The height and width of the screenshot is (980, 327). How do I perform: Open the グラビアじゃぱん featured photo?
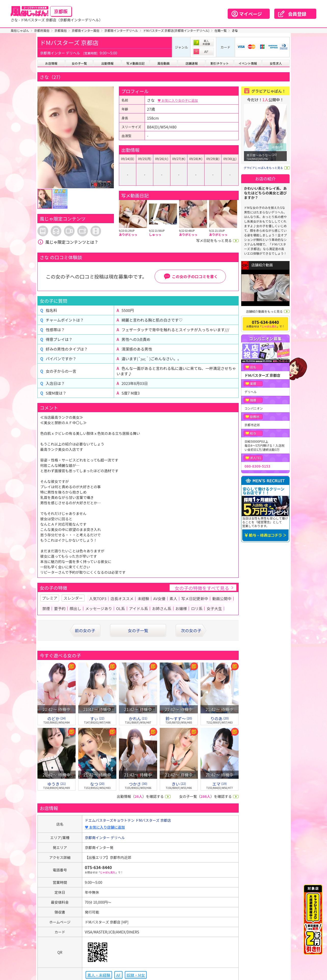point(265,133)
